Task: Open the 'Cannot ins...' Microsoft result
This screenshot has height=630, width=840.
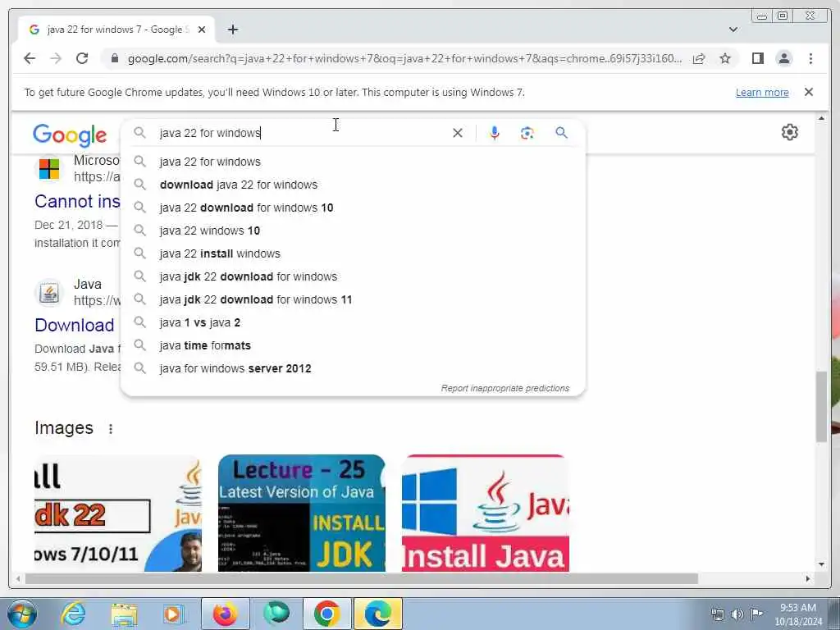Action: pyautogui.click(x=78, y=202)
